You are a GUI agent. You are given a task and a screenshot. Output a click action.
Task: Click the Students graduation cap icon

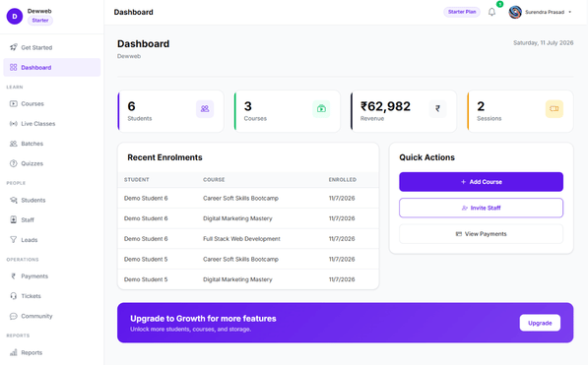coord(14,200)
